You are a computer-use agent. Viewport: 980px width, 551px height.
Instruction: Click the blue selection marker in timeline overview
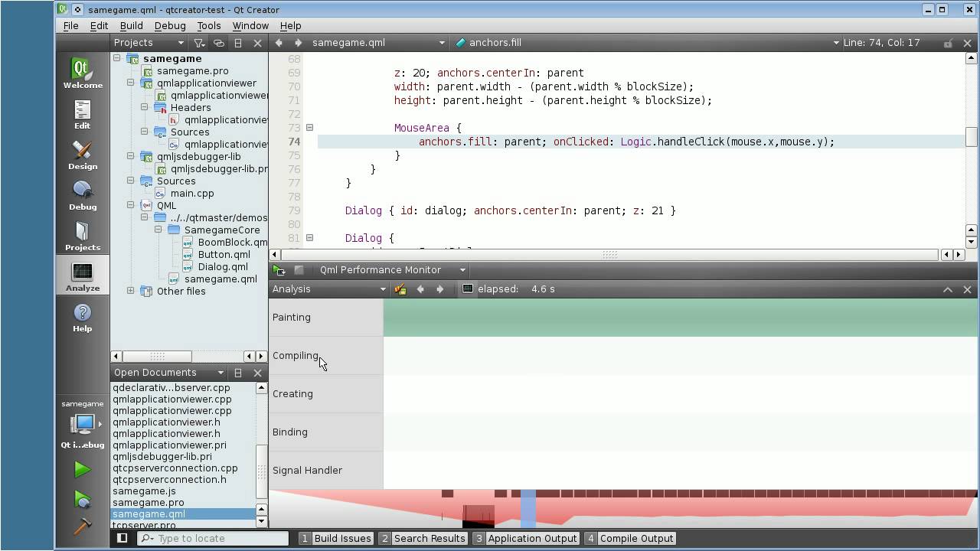click(528, 510)
